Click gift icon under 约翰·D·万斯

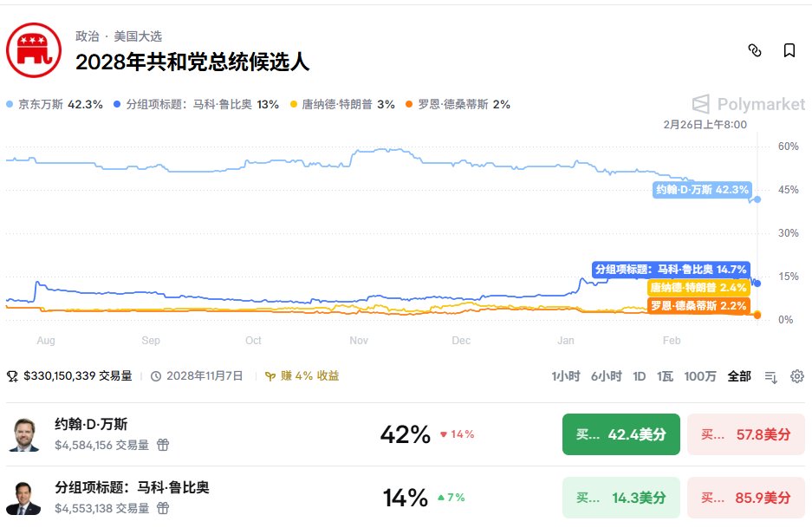pos(163,445)
